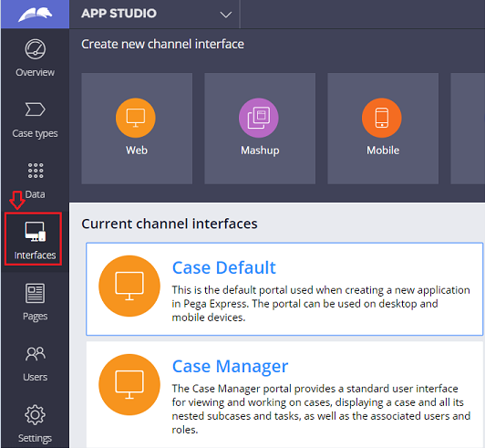Image resolution: width=485 pixels, height=448 pixels.
Task: Expand the APP STUDIO dropdown chevron
Action: pos(226,15)
